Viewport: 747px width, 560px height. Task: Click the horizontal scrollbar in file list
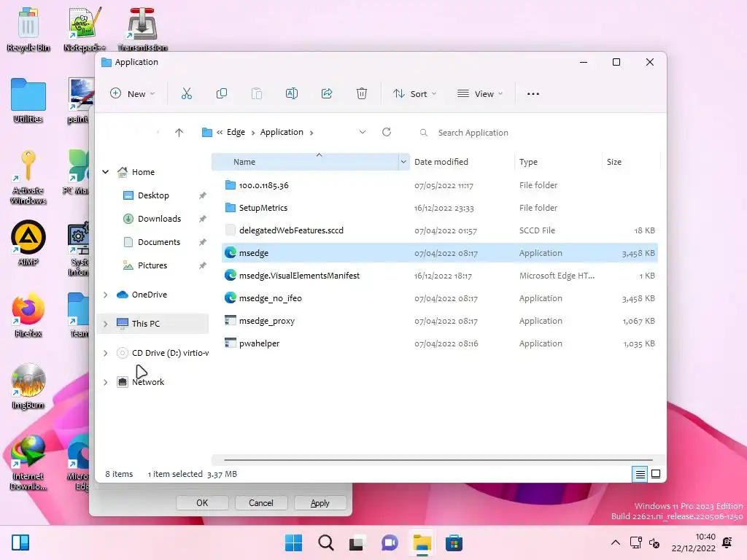(438, 460)
